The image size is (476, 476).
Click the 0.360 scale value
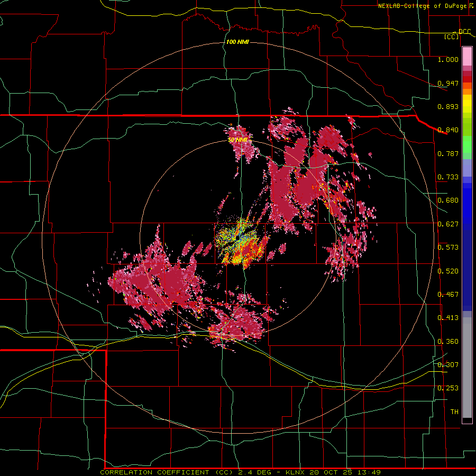tap(448, 342)
